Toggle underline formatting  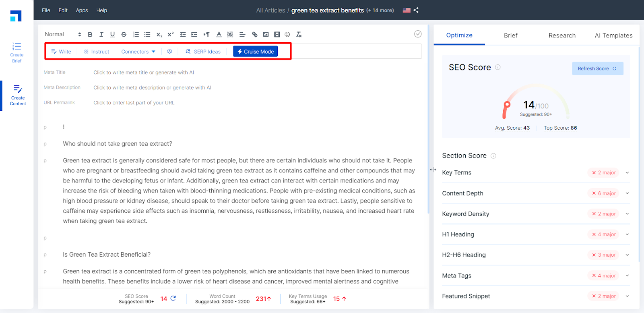[x=112, y=35]
